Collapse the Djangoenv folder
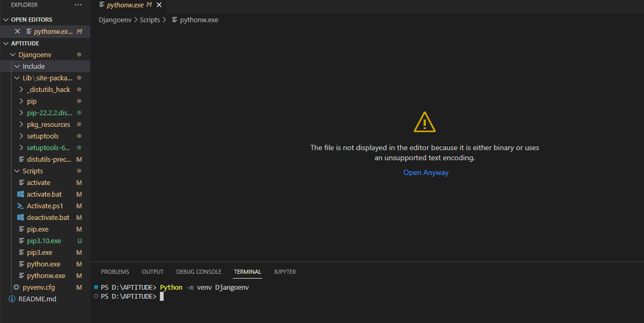The height and width of the screenshot is (323, 644). point(13,54)
